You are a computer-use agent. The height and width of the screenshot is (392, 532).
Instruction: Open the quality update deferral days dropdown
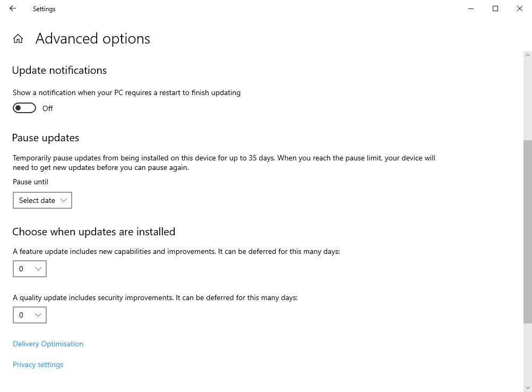29,315
